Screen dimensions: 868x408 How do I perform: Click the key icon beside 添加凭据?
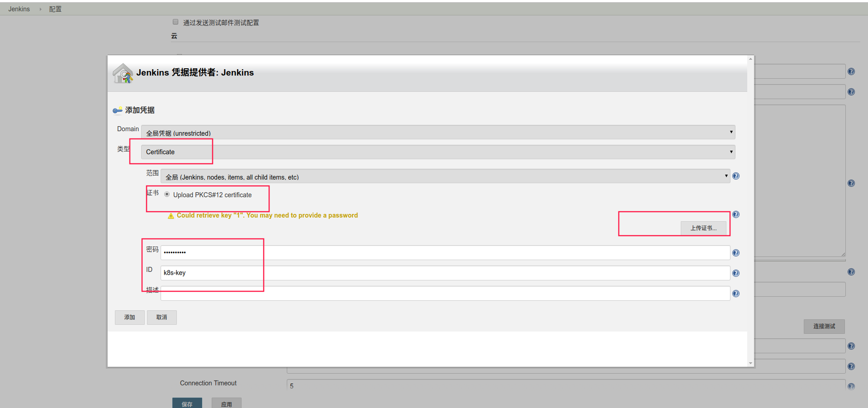pos(118,110)
